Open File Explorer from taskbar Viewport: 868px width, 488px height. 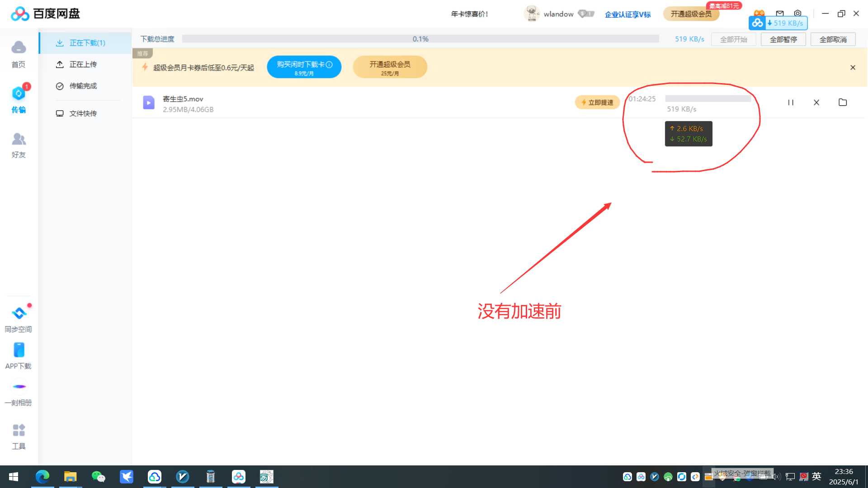tap(70, 477)
